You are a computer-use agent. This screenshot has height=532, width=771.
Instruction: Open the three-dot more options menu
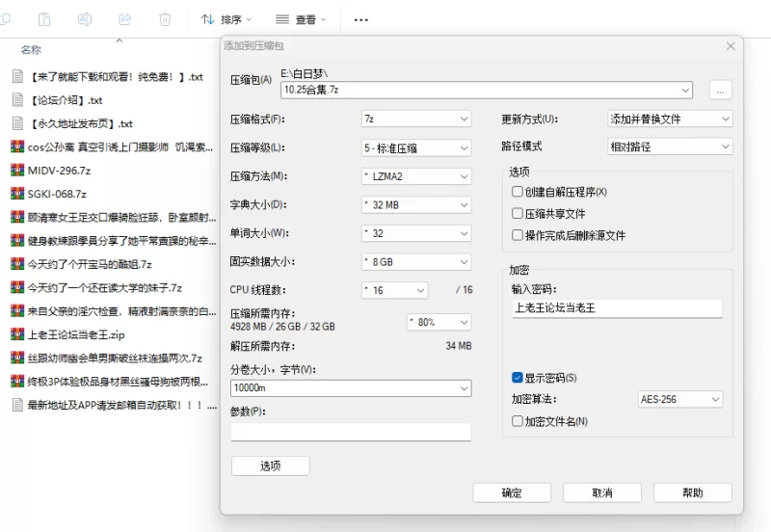point(361,19)
